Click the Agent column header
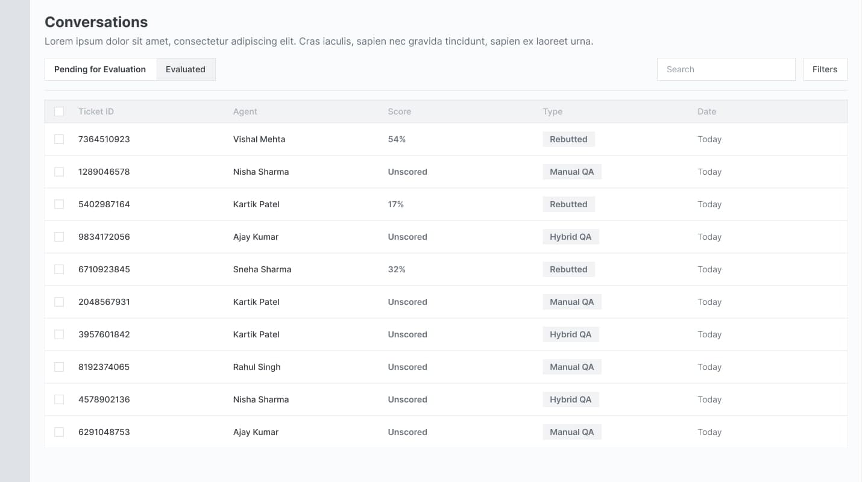The image size is (868, 482). point(245,111)
